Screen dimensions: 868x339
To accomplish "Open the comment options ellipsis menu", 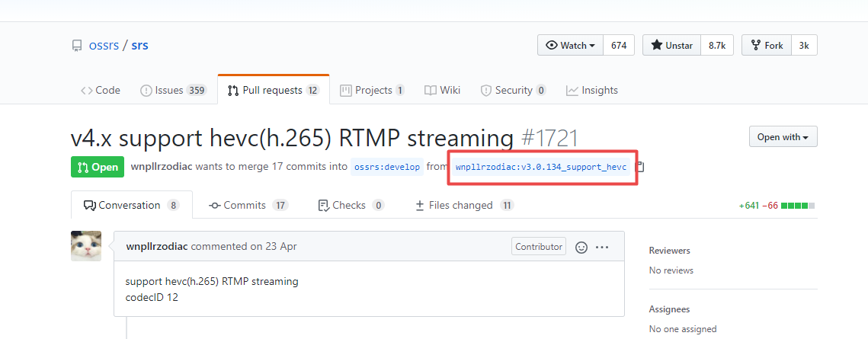I will point(602,247).
